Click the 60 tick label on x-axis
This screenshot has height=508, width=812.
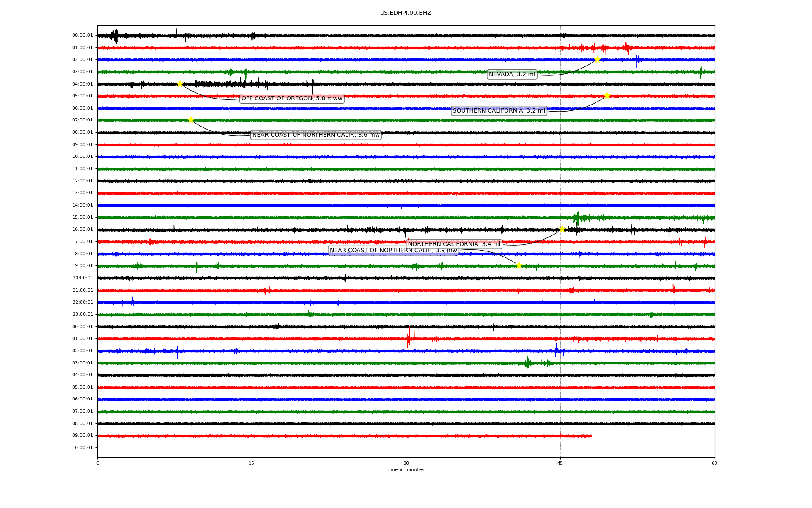click(x=714, y=463)
